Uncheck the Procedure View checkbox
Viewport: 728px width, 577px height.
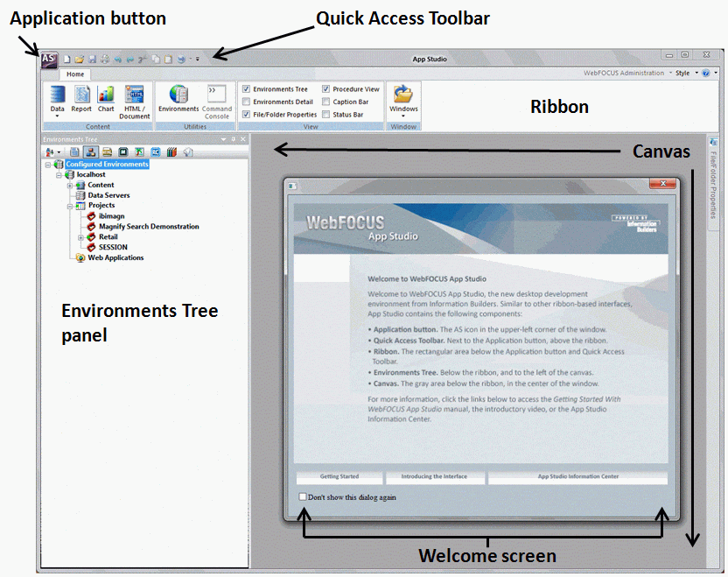(x=325, y=88)
